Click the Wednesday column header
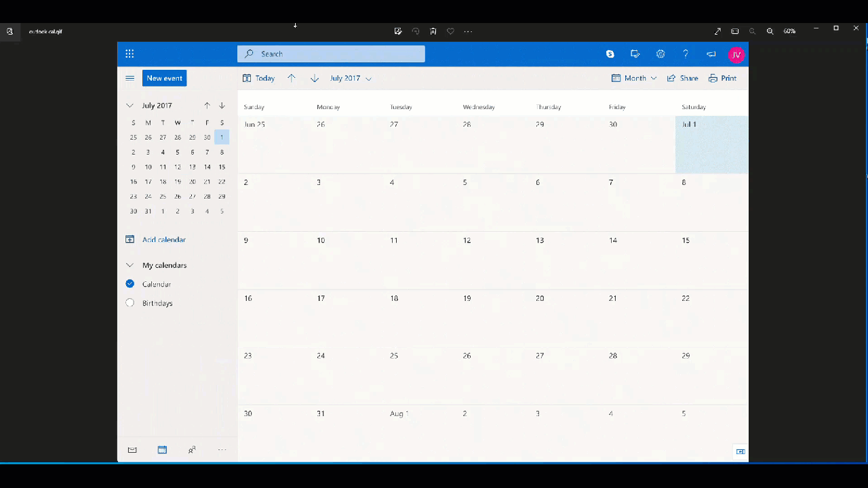The image size is (868, 488). [479, 107]
